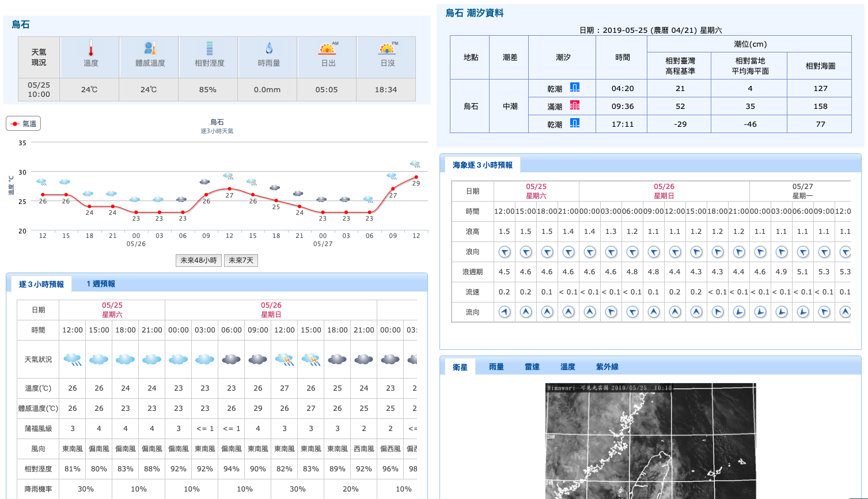Image resolution: width=868 pixels, height=499 pixels.
Task: Click the 流向 current direction arrow for 05/26 21:00
Action: pos(739,312)
